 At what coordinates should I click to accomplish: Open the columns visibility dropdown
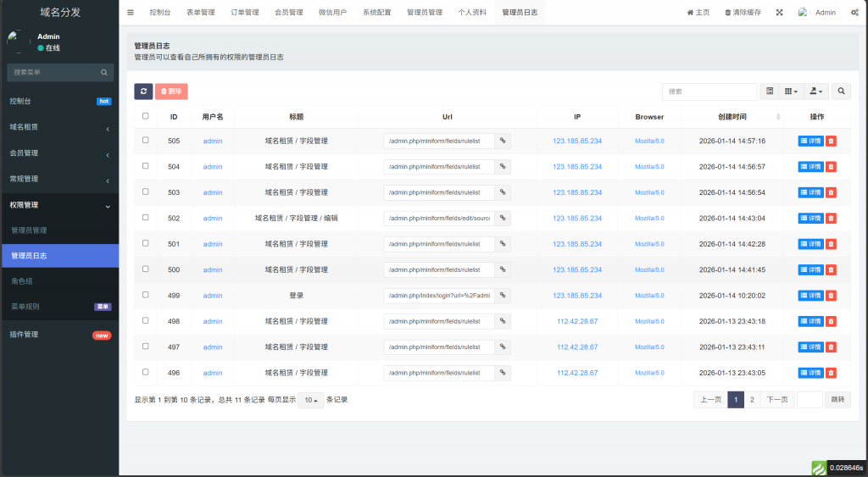pyautogui.click(x=791, y=92)
